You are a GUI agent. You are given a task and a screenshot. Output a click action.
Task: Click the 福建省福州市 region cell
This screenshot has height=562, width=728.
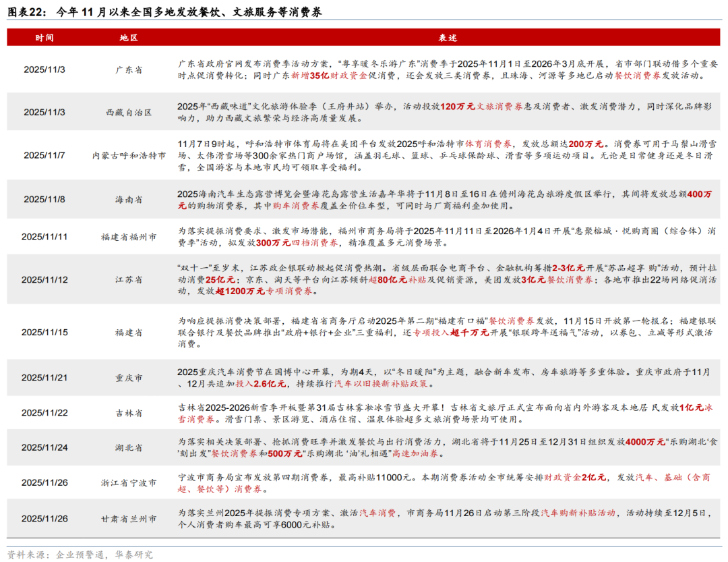[128, 237]
